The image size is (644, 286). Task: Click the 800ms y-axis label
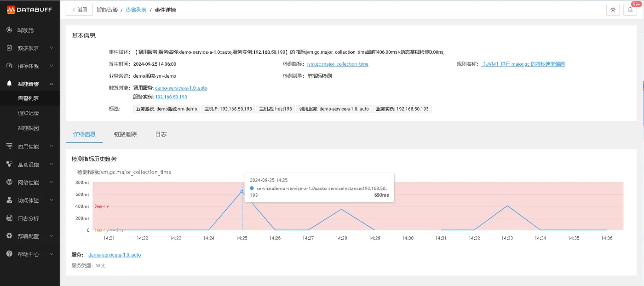pyautogui.click(x=82, y=183)
